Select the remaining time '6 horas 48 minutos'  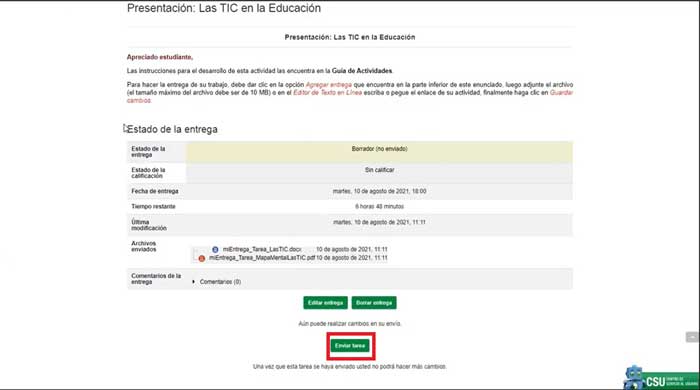pos(379,207)
